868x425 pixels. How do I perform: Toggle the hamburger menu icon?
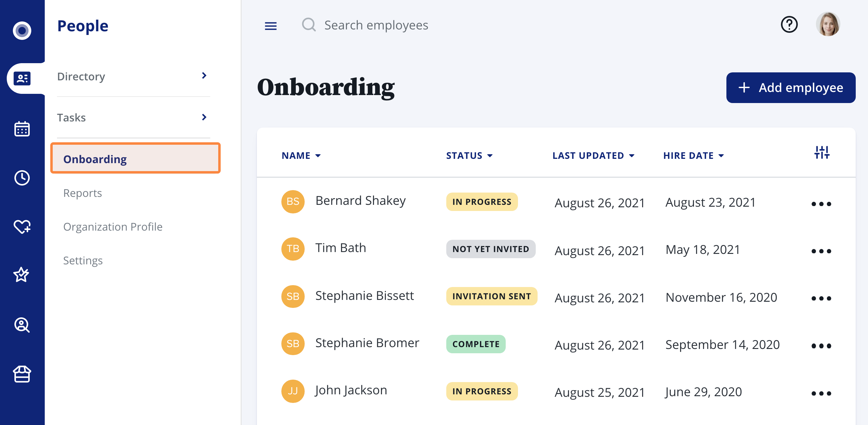click(x=271, y=26)
